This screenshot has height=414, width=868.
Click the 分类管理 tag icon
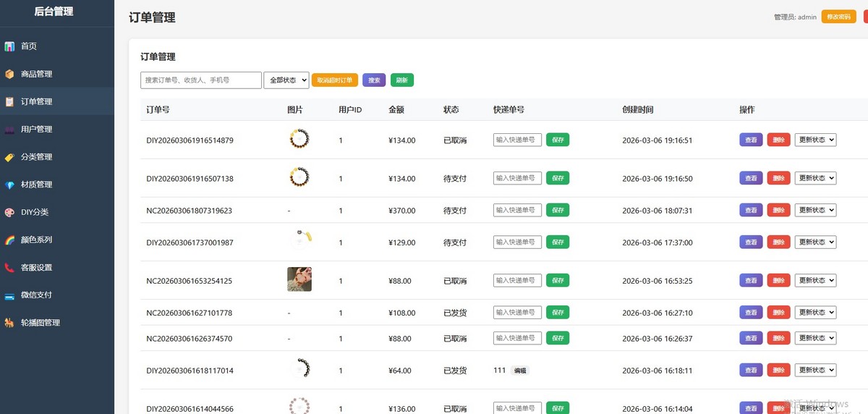point(9,157)
